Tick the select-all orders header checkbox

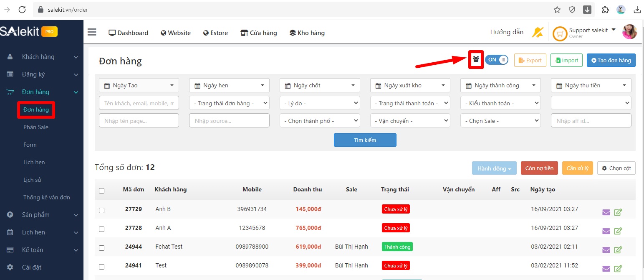coord(102,191)
